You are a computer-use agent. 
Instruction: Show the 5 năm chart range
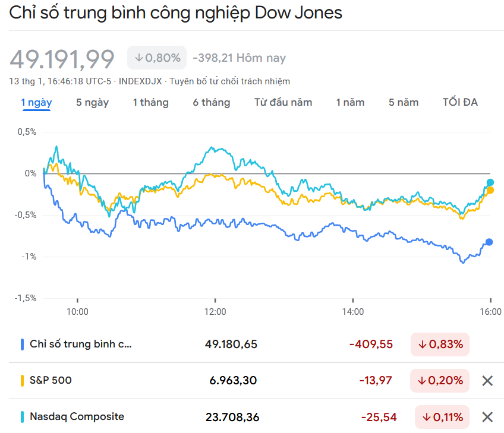tap(404, 102)
